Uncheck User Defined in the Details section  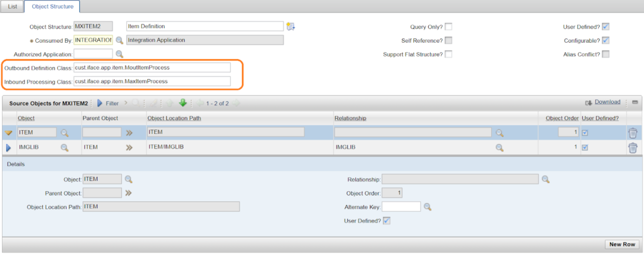click(387, 221)
